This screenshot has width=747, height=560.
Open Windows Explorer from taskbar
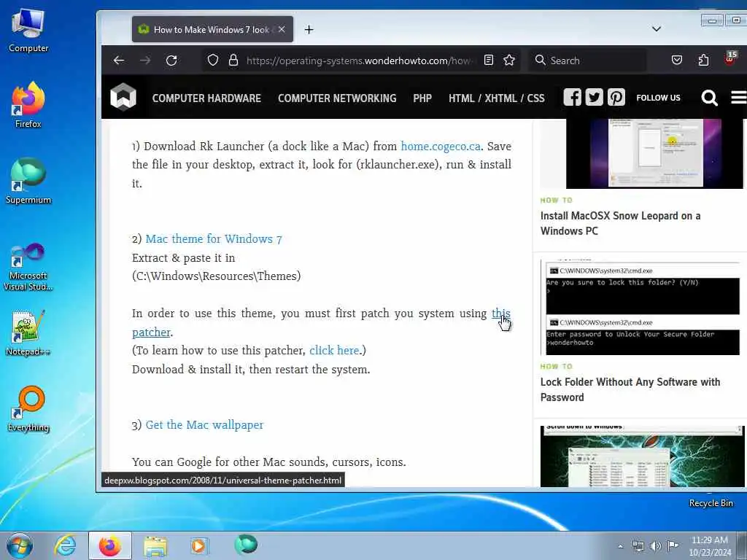155,546
